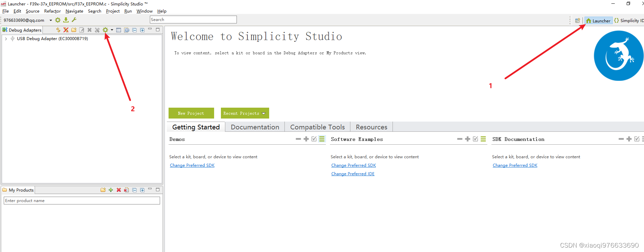Screen dimensions: 644x252
Task: Open the green wrench tools icon
Action: point(74,20)
